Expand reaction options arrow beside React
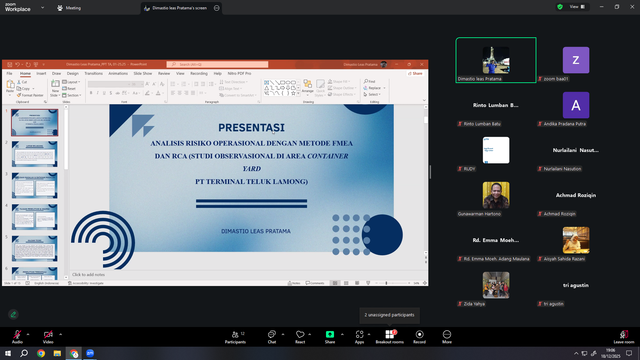 point(309,334)
